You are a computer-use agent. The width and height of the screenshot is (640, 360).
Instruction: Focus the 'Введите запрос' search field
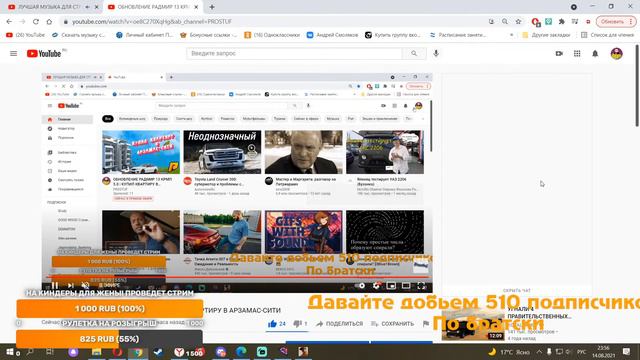pyautogui.click(x=294, y=53)
